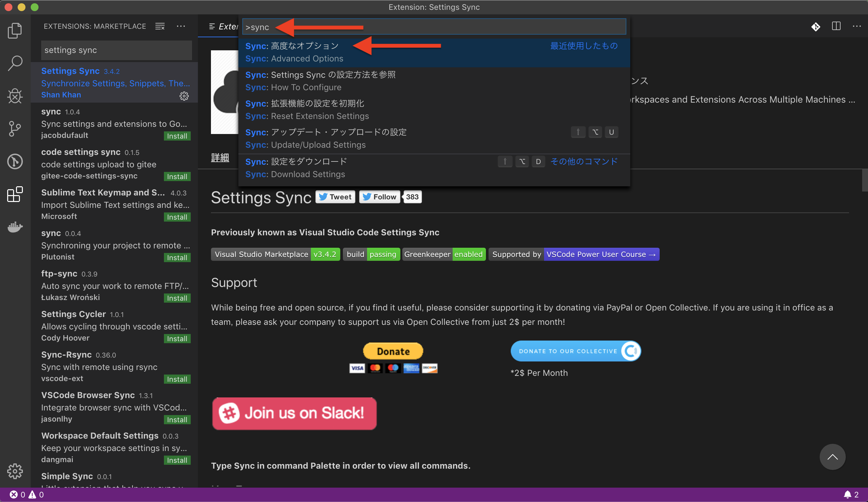Click the gear on Settings Sync item

pyautogui.click(x=184, y=96)
